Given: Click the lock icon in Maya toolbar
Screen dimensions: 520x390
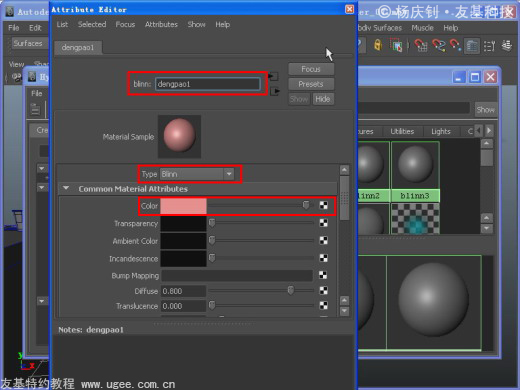Looking at the screenshot, I should [378, 45].
